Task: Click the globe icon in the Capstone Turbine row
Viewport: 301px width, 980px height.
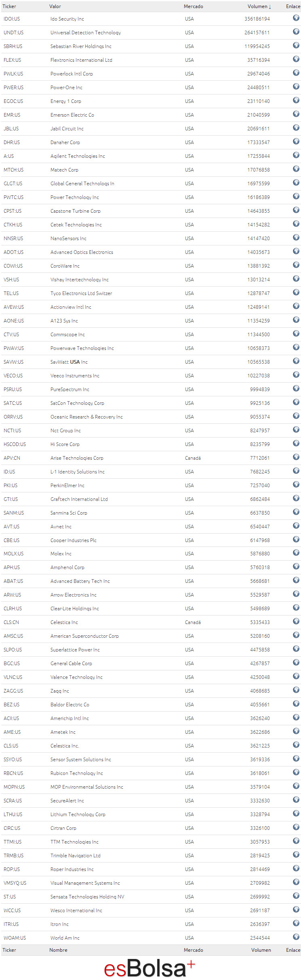Action: pyautogui.click(x=296, y=210)
